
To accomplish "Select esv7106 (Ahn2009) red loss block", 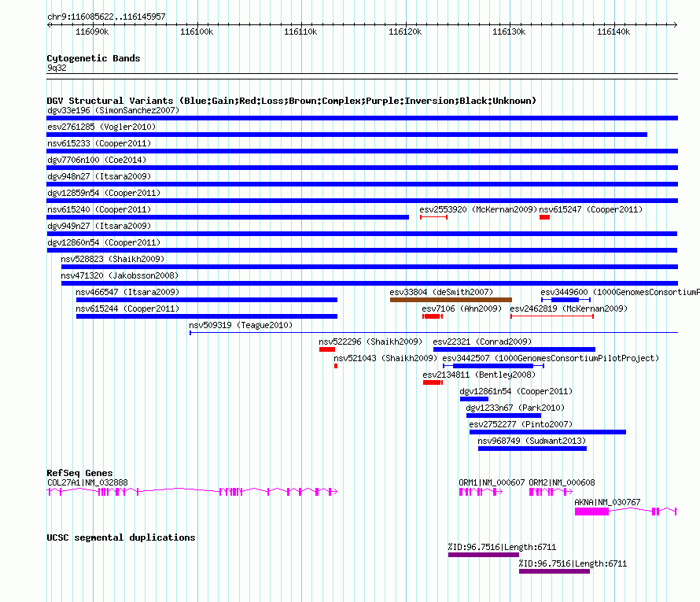I will tap(433, 316).
